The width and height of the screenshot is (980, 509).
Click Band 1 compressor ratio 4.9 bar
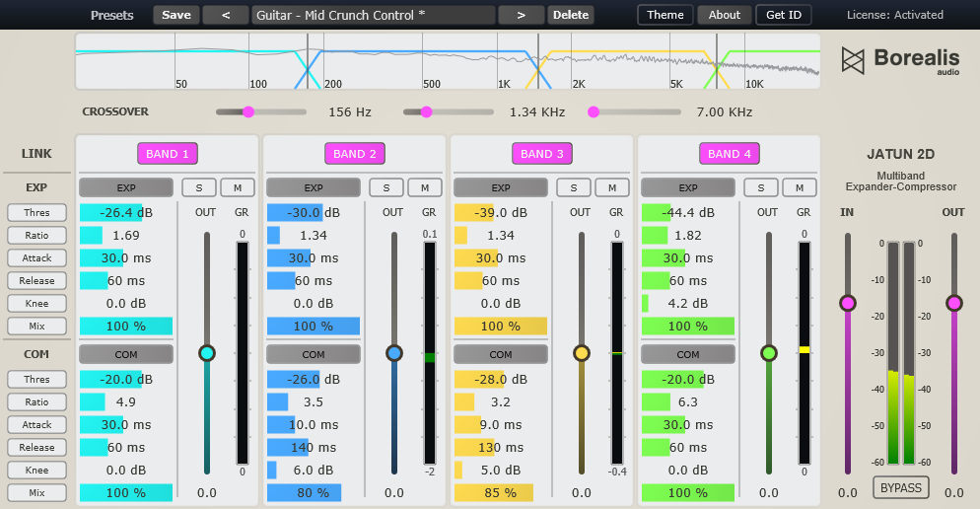126,402
